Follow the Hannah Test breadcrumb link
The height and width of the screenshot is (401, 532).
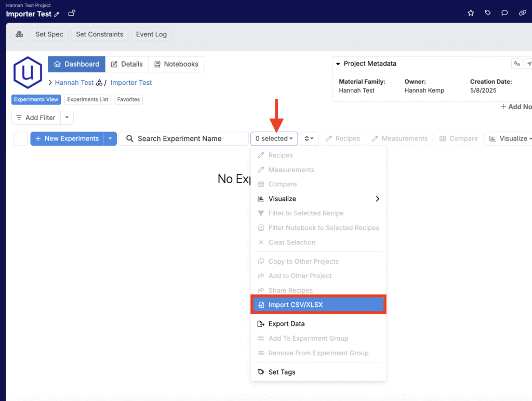pos(74,83)
